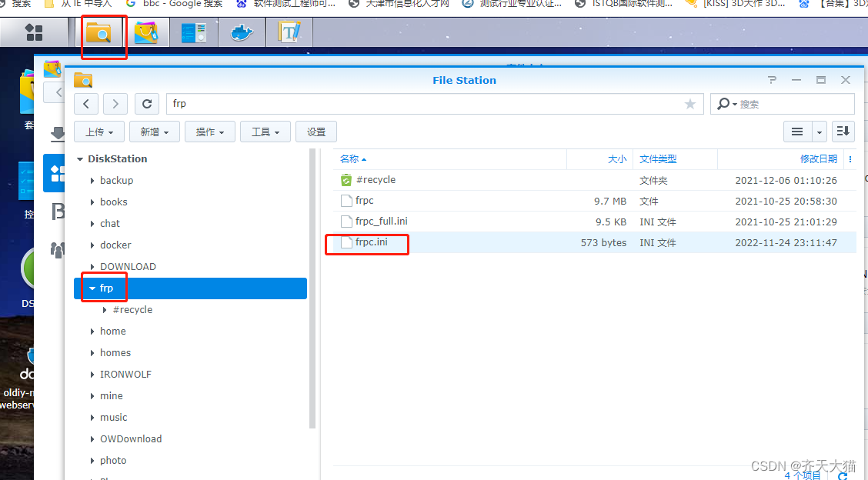The height and width of the screenshot is (480, 868).
Task: Open Docker whale icon in taskbar
Action: tap(242, 32)
